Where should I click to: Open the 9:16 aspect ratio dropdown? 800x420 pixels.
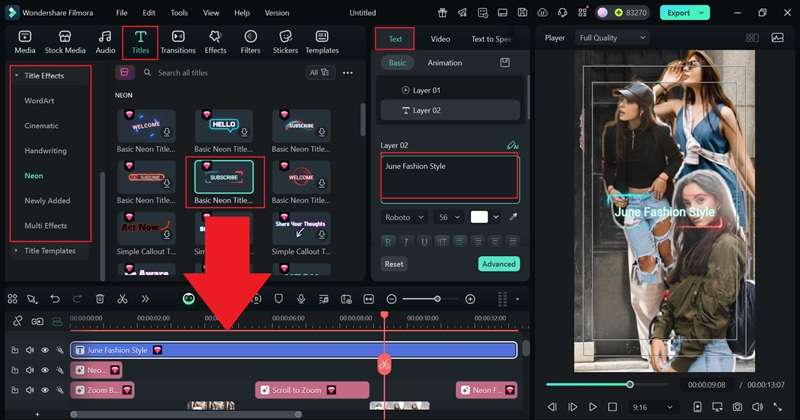click(651, 407)
